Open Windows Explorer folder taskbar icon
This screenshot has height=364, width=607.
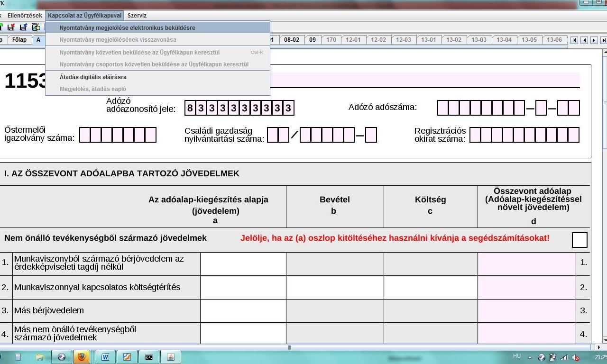tap(40, 357)
